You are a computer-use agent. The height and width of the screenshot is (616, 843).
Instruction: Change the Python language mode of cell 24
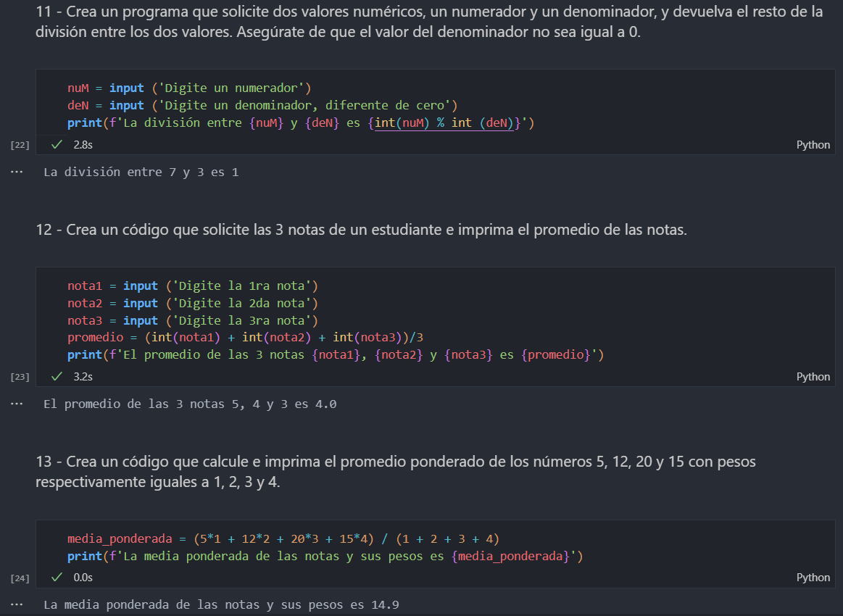[x=813, y=578]
